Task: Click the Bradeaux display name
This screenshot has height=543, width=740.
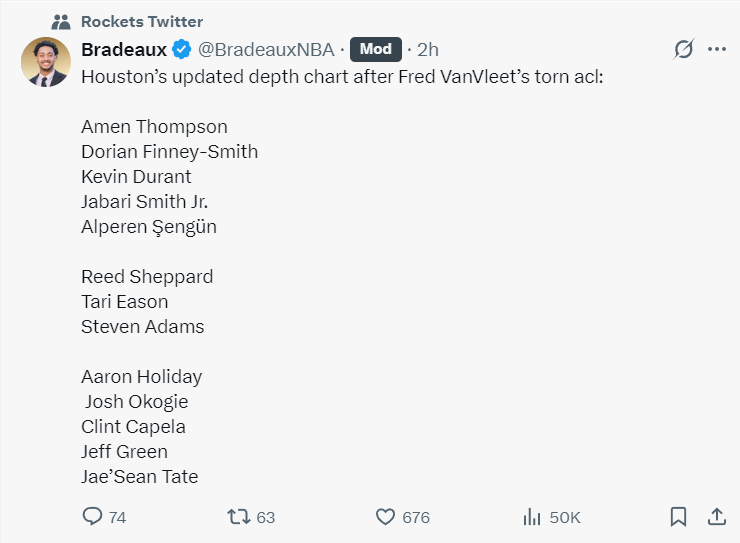Action: [124, 49]
